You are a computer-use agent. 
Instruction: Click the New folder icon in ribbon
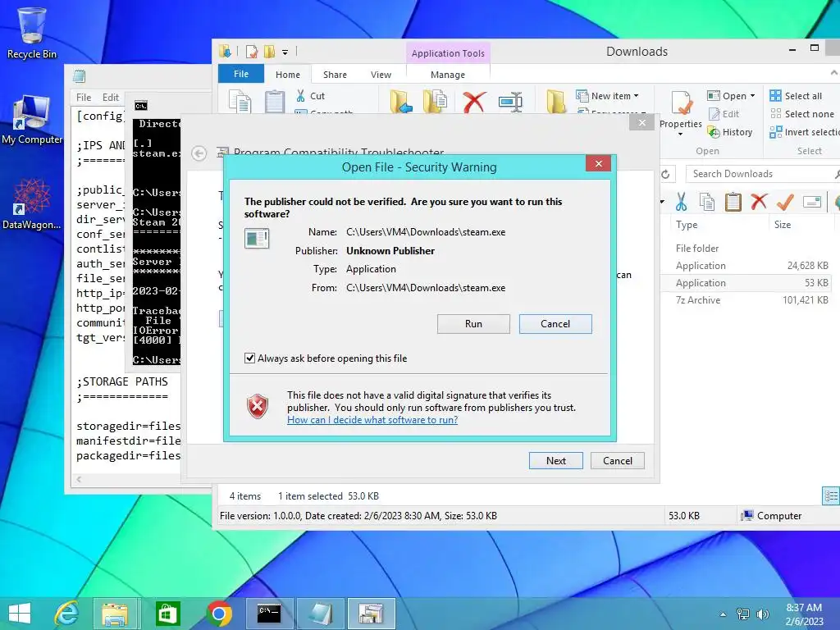point(555,101)
